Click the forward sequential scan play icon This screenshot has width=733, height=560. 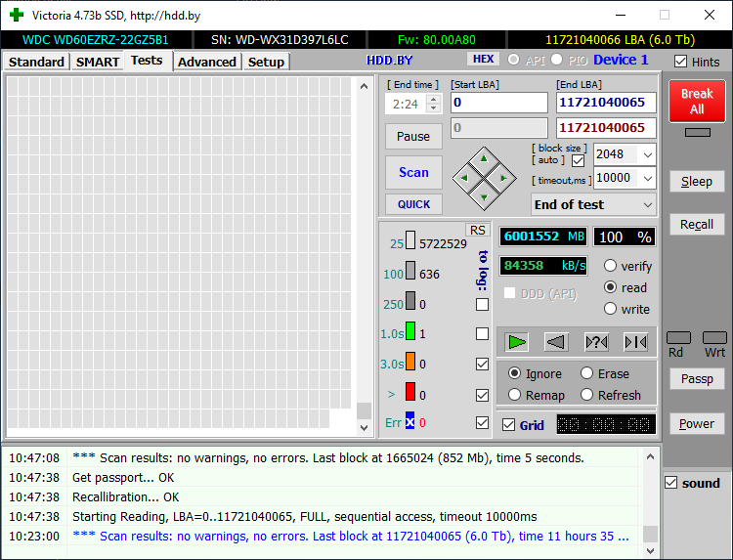point(517,341)
